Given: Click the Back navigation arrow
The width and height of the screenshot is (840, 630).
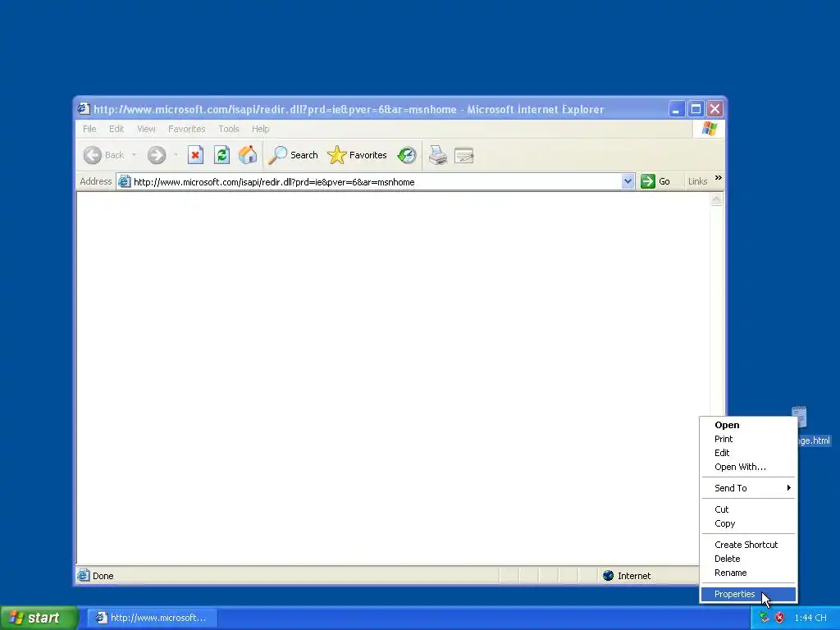Looking at the screenshot, I should [93, 155].
